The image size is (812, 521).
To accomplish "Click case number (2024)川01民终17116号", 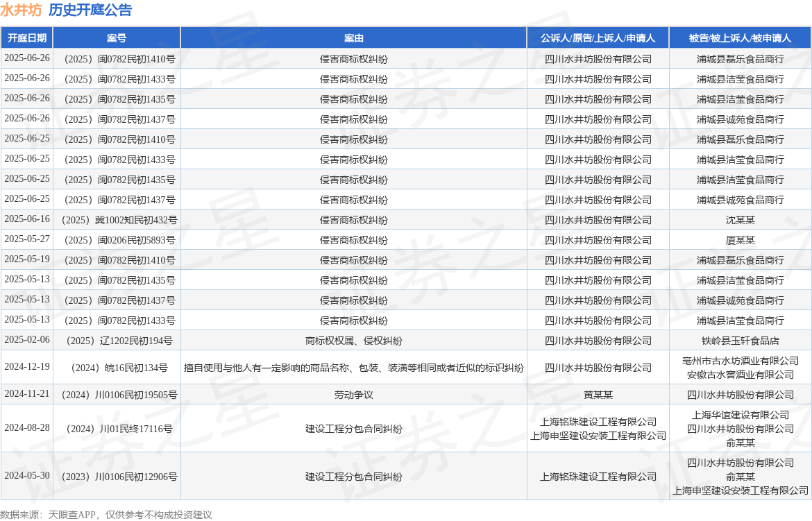I will pos(119,429).
